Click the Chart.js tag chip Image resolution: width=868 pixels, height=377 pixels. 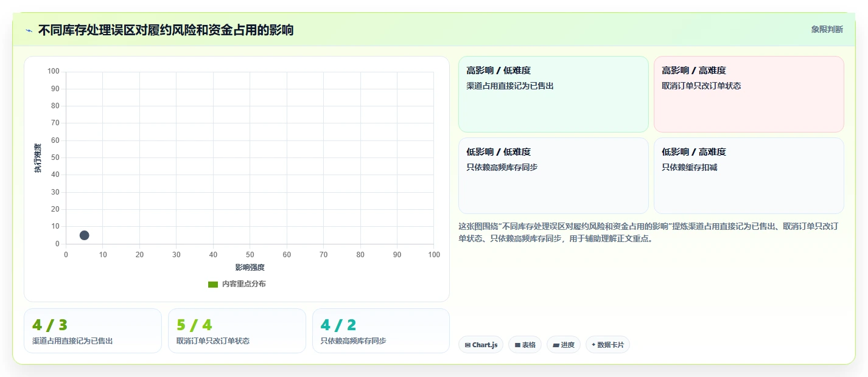click(x=481, y=345)
